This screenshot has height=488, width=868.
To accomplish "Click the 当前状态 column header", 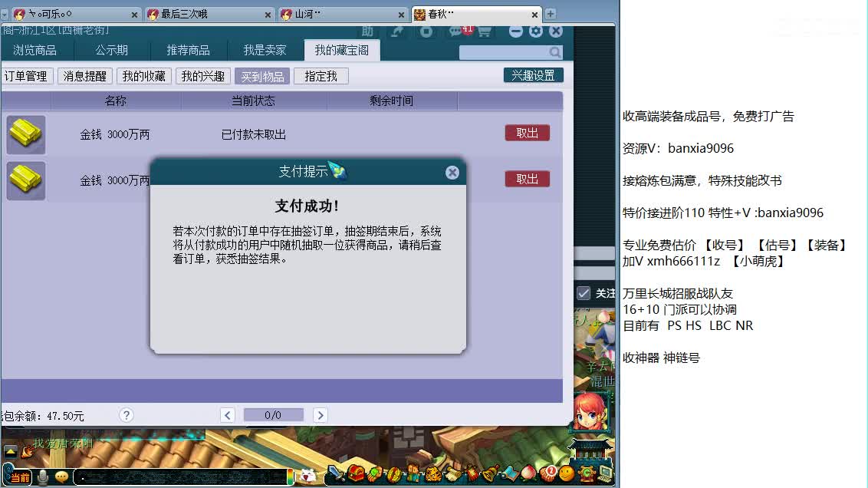I will 254,101.
